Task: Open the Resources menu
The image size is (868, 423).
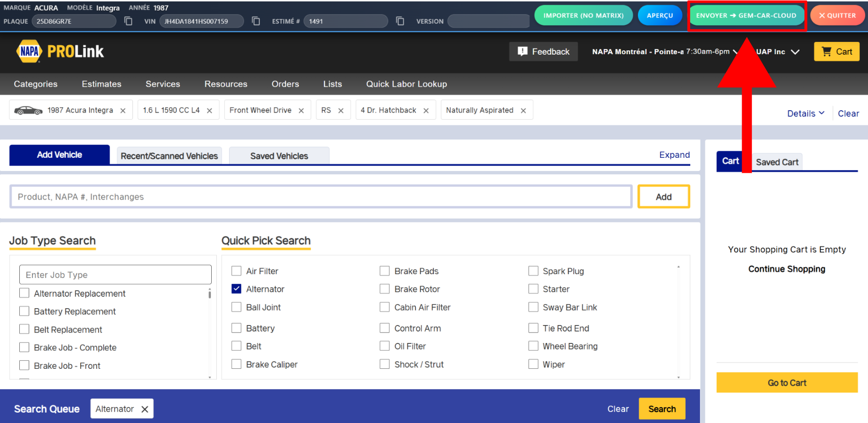Action: (x=226, y=84)
